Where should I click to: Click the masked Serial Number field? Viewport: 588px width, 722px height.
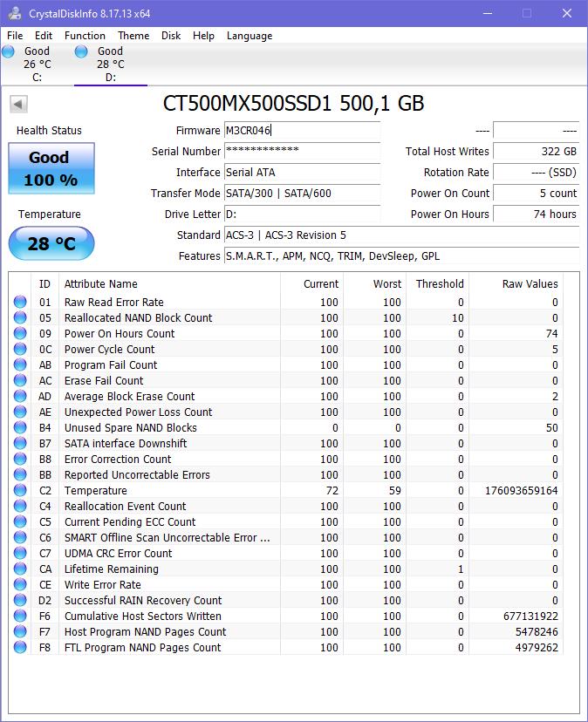[x=303, y=151]
